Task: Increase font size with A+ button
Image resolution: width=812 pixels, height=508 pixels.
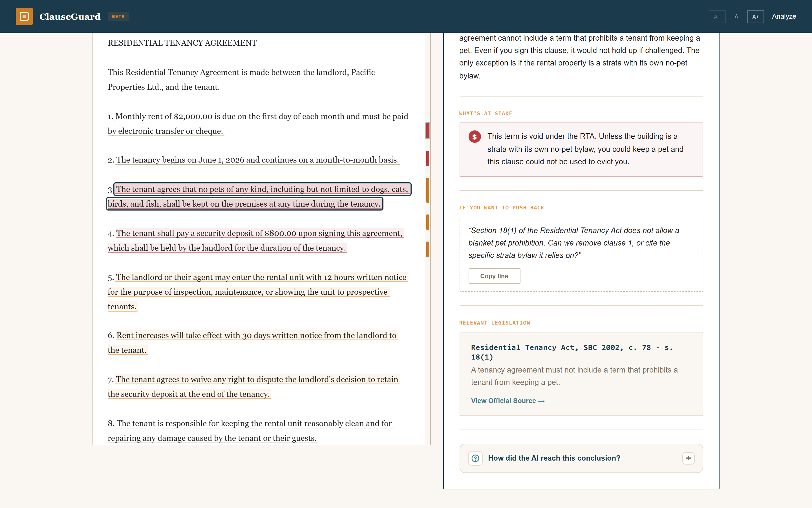Action: [755, 16]
